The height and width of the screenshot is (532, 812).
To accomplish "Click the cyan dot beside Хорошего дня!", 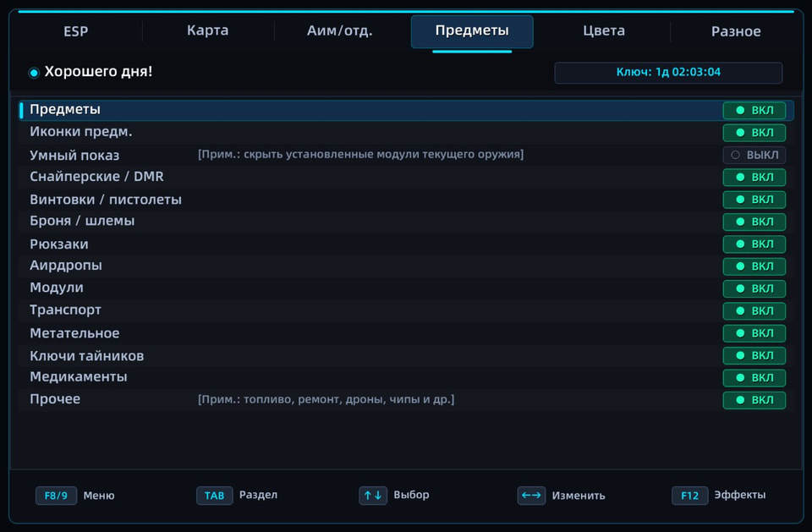I will pos(34,73).
